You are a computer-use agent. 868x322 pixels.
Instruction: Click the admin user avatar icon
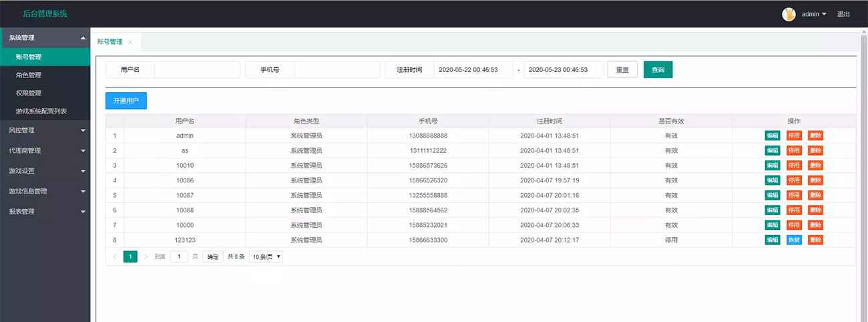click(789, 14)
